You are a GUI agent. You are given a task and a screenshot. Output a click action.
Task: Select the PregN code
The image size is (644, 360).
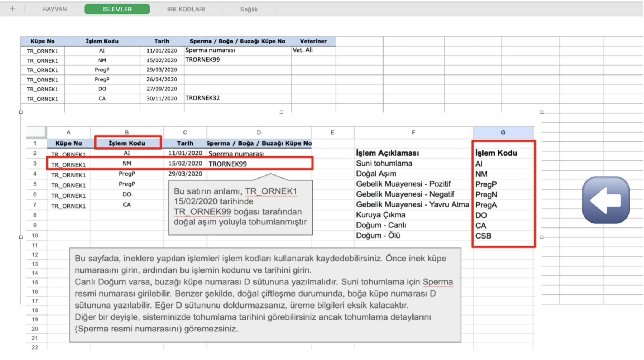pyautogui.click(x=486, y=194)
